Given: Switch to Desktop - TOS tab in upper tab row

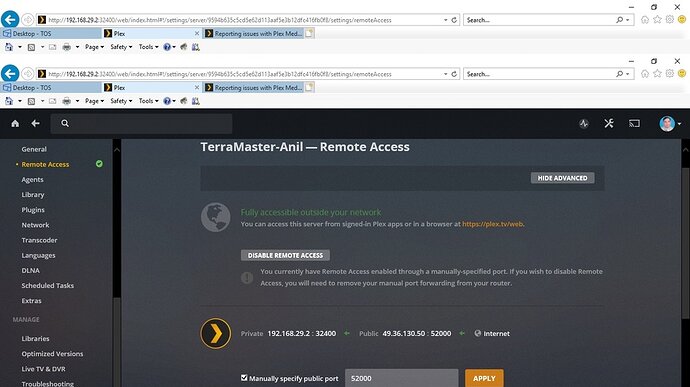Looking at the screenshot, I should pos(51,33).
